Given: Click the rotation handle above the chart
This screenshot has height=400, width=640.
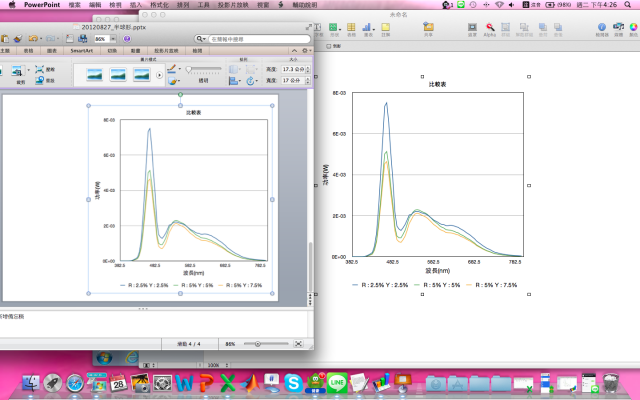Looking at the screenshot, I should coord(180,95).
